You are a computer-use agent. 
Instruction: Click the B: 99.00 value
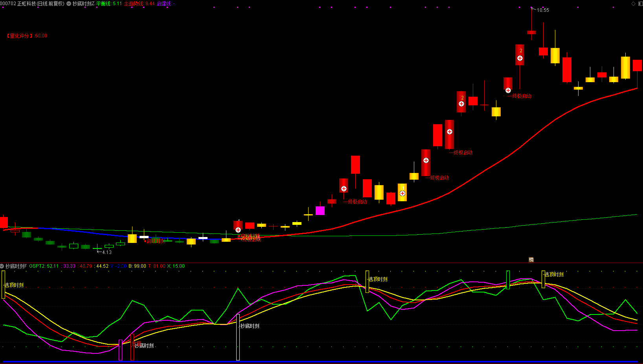[x=137, y=266]
